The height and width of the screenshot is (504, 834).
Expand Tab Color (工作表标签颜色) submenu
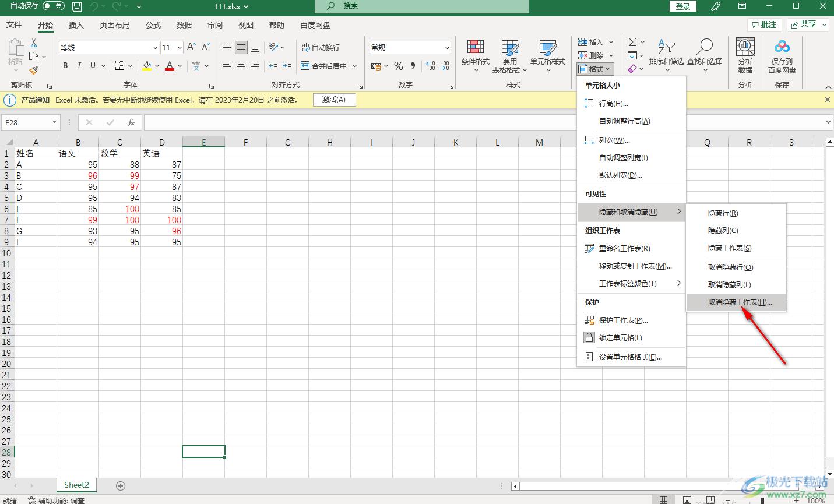pos(631,284)
